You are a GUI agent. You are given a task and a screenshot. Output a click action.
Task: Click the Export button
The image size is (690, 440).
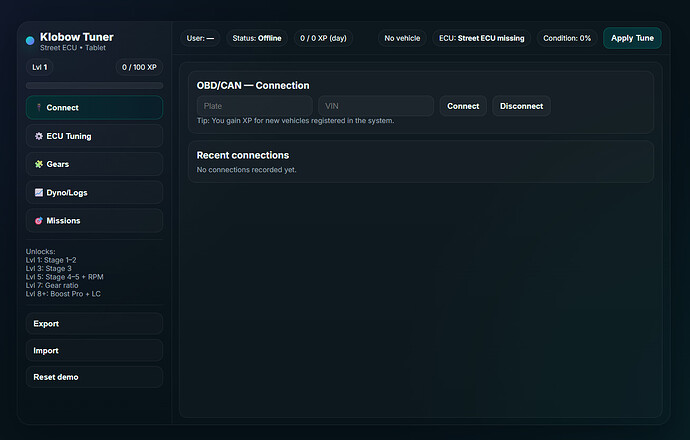(94, 324)
